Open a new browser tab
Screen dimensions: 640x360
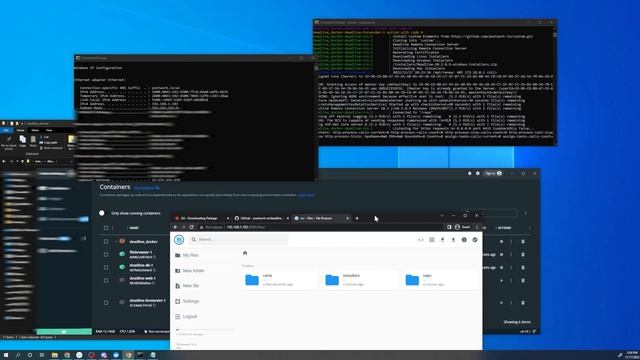(x=357, y=218)
